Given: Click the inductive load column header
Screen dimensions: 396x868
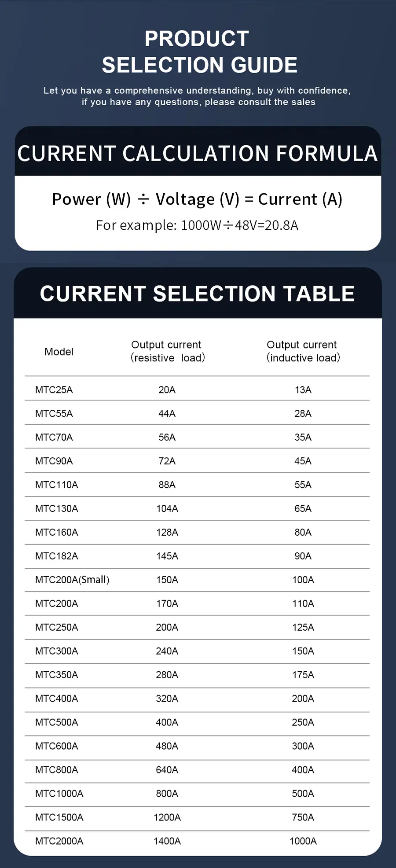Looking at the screenshot, I should point(303,351).
